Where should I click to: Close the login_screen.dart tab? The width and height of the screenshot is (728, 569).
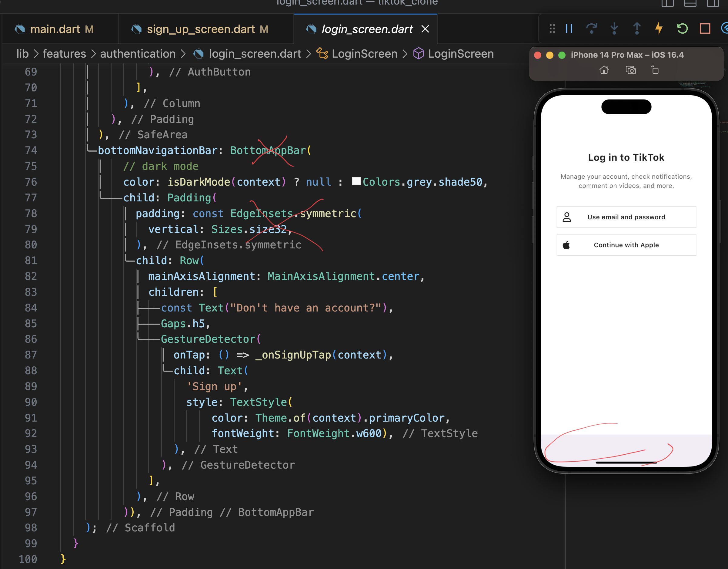[425, 29]
